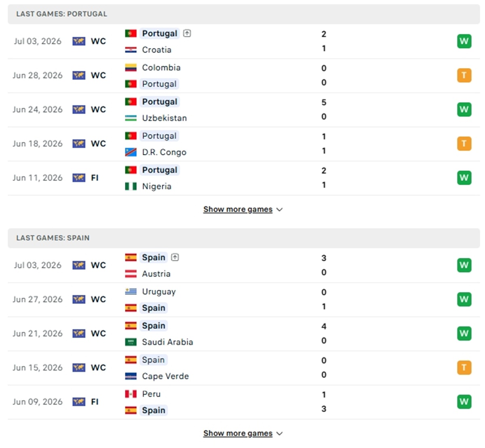Click the advancing icon next to Spain
Viewport: 485px width, 448px height.
click(175, 257)
